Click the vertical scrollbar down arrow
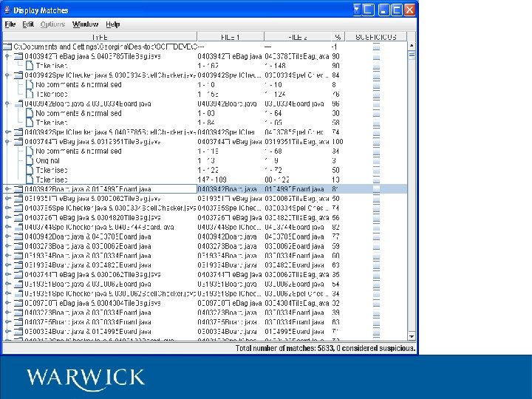532x399 pixels. tap(412, 336)
